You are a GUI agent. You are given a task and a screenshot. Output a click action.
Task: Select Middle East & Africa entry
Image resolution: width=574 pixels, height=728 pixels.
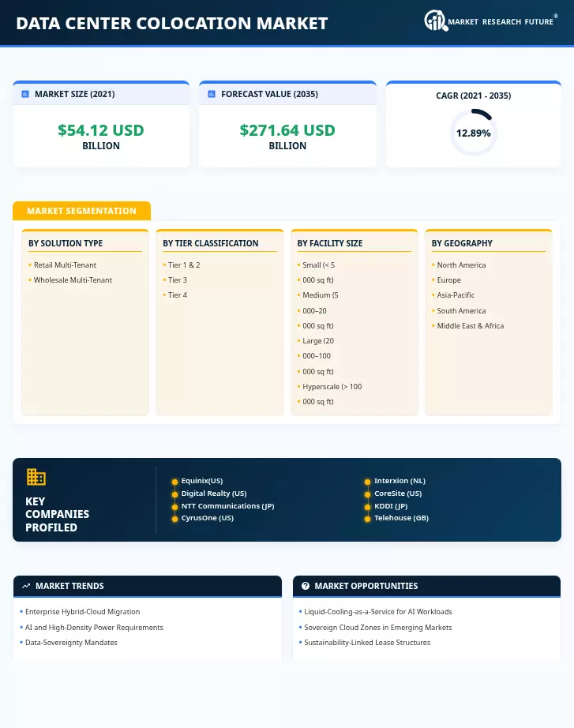(x=470, y=326)
